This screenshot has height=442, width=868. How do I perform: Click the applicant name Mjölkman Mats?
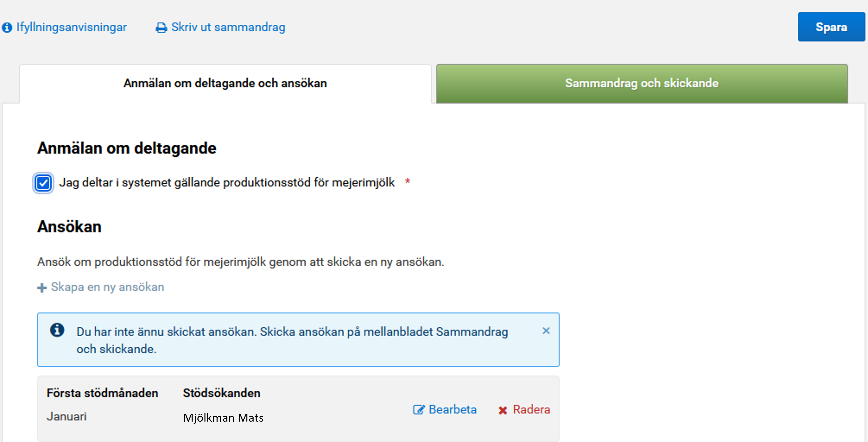click(x=223, y=418)
